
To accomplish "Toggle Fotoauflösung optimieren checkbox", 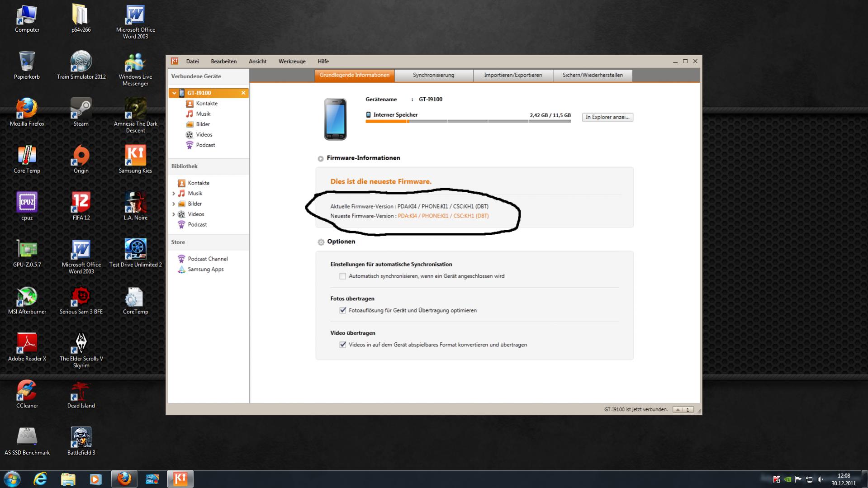I will [342, 311].
